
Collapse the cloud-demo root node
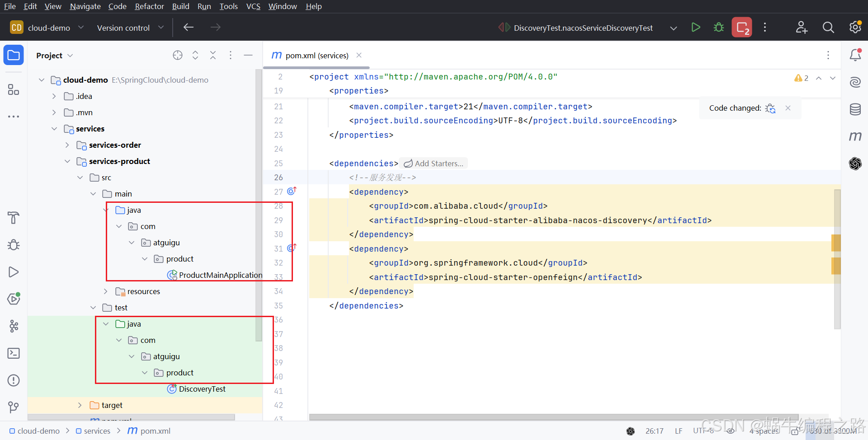42,80
